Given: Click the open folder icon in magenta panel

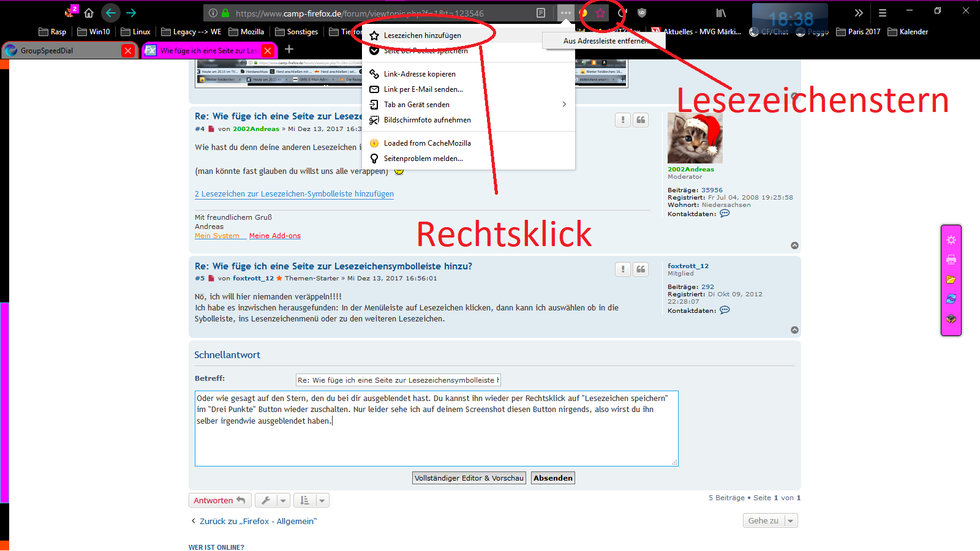Looking at the screenshot, I should tap(951, 279).
